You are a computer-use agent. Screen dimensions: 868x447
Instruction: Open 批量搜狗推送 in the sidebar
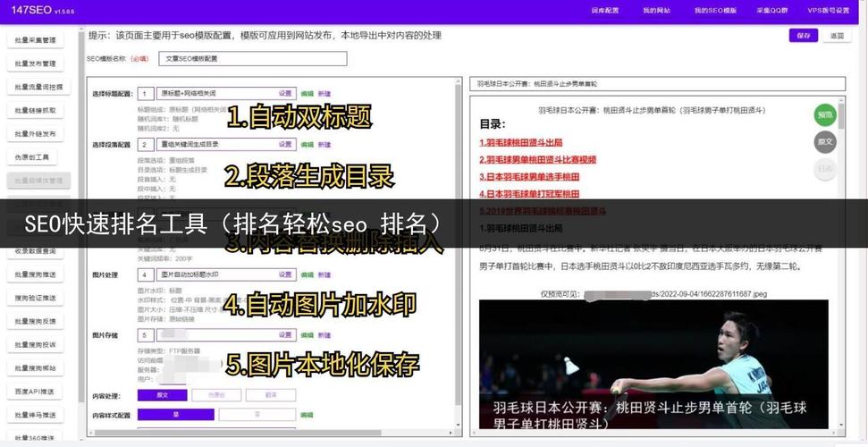coord(35,274)
